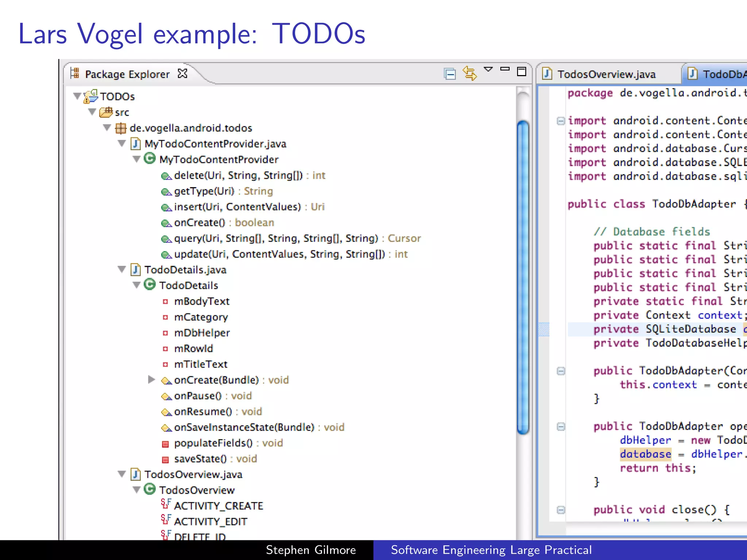Image resolution: width=747 pixels, height=560 pixels.
Task: Close the Package Explorer tab X
Action: click(182, 74)
